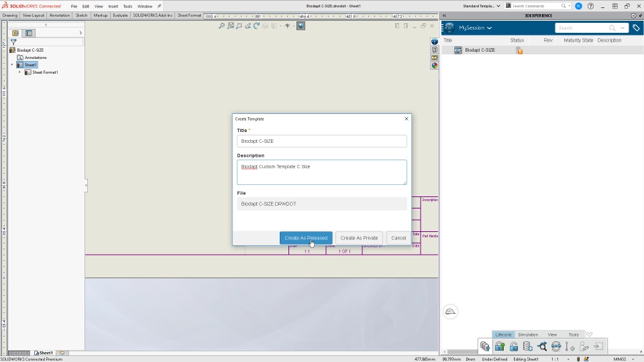Screen dimensions: 644x362
Task: Collapse the Sheet1 tree node
Action: click(x=12, y=65)
